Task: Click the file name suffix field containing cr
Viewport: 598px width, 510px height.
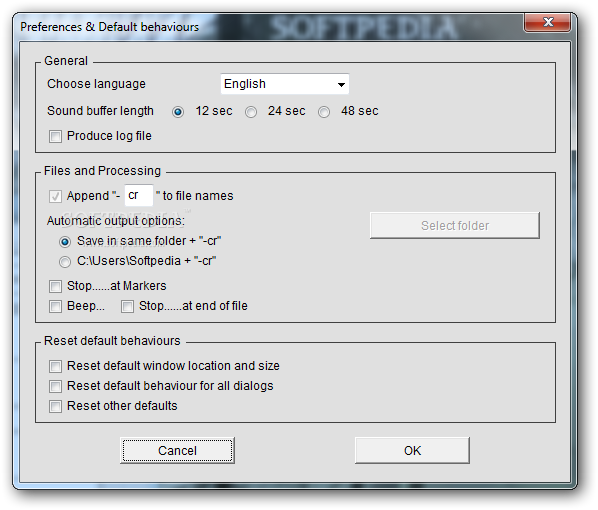Action: [x=139, y=195]
